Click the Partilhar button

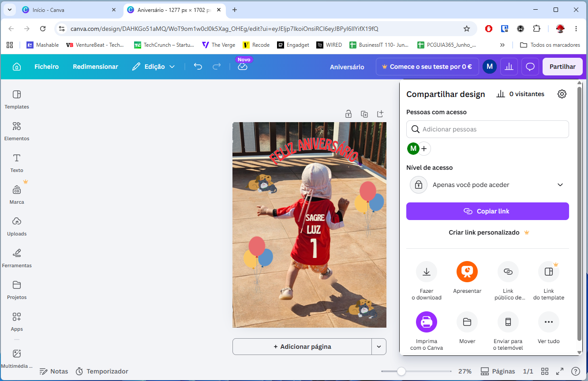click(562, 67)
